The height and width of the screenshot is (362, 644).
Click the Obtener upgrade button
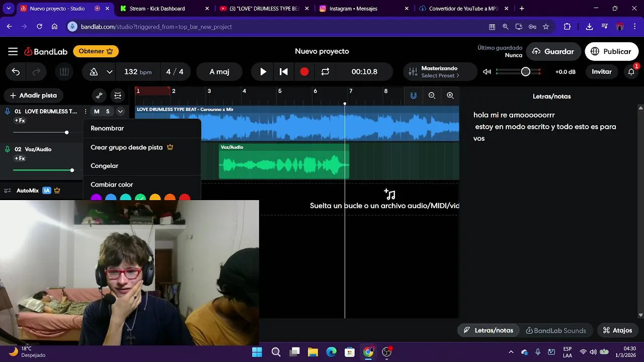[96, 51]
